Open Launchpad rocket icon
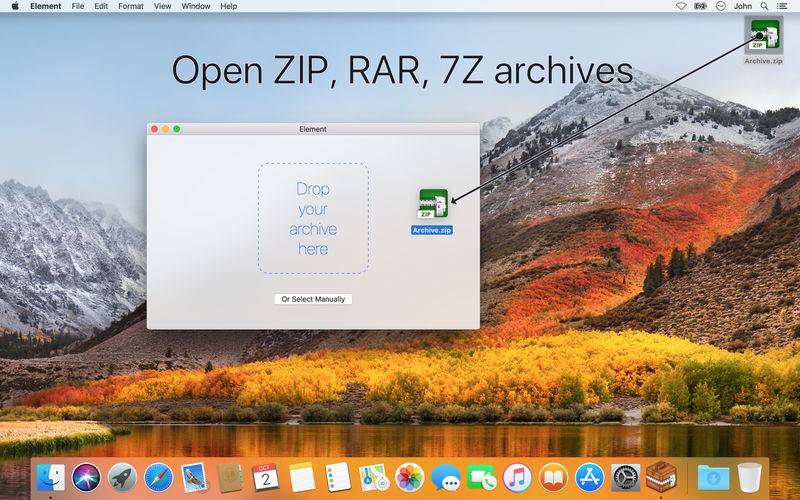The height and width of the screenshot is (500, 800). (x=122, y=478)
